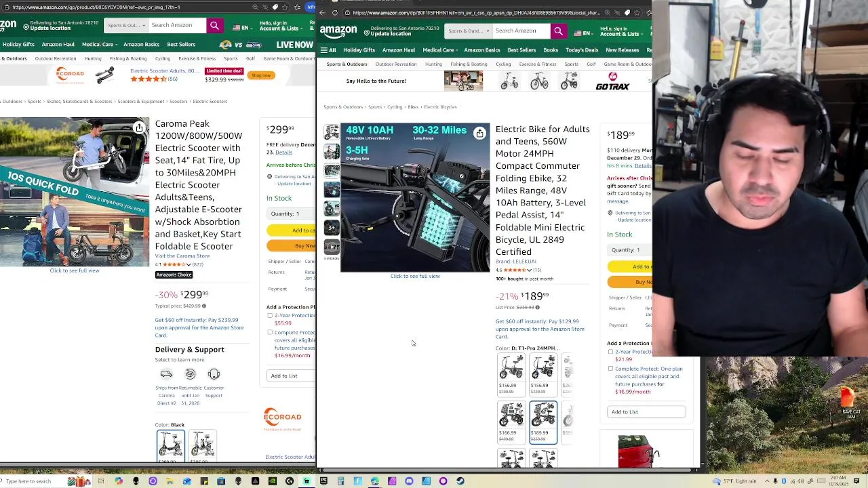
Task: Open Quantity dropdown on e-bike page
Action: [x=629, y=250]
